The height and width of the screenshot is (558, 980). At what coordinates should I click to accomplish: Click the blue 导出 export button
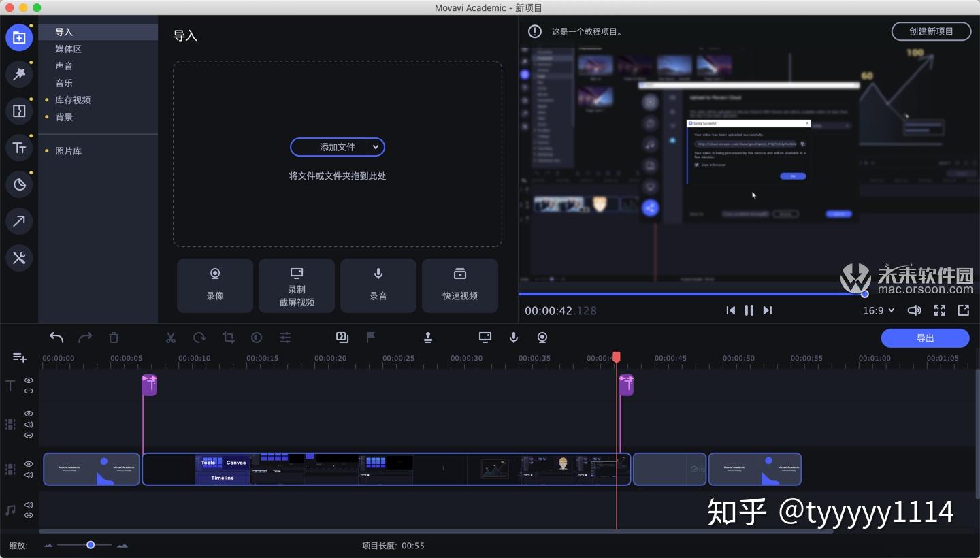925,338
